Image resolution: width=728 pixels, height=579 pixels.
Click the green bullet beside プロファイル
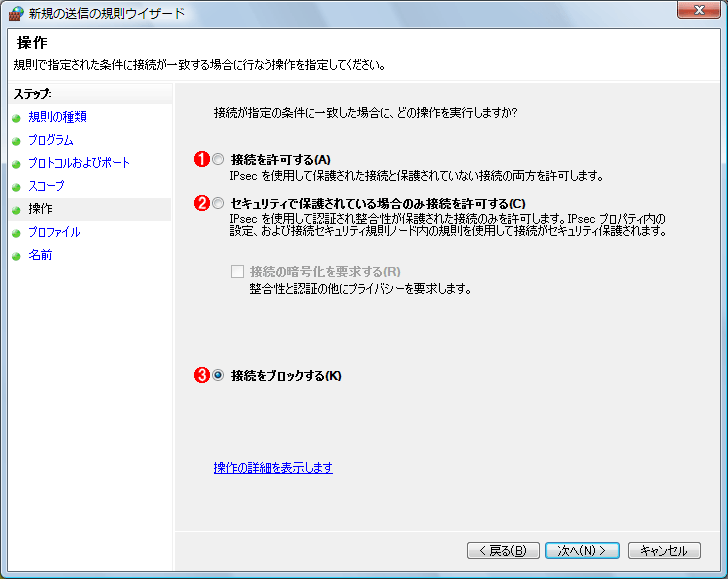pos(16,233)
